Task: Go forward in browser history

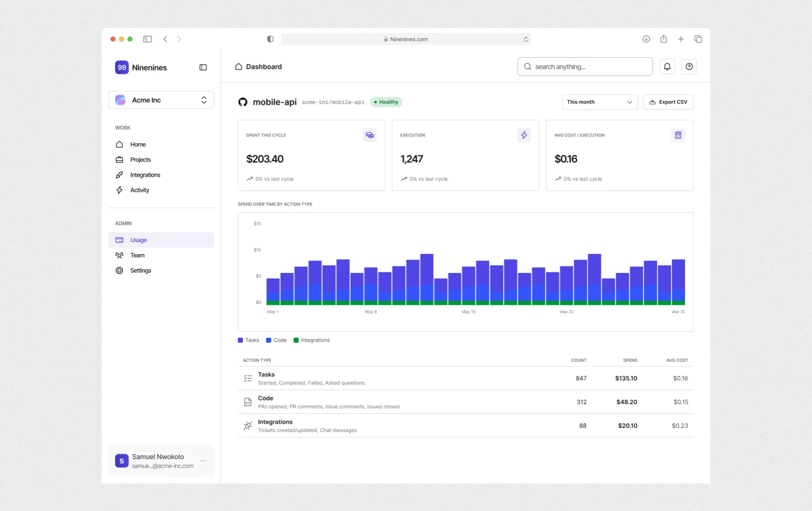Action: [x=179, y=39]
